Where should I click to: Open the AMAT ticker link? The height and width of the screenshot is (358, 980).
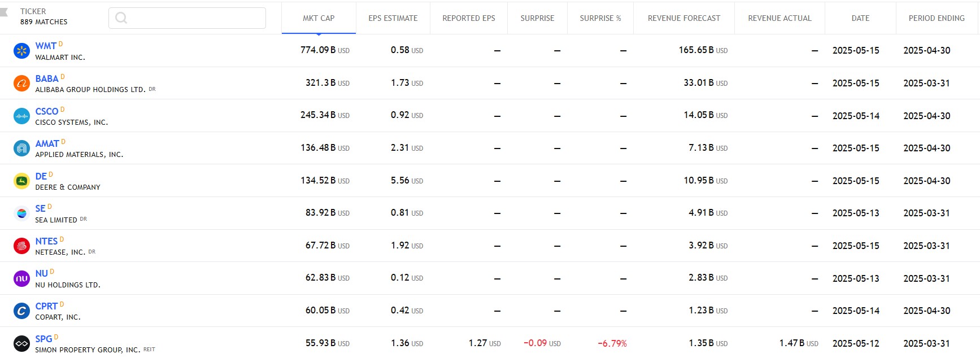point(47,144)
